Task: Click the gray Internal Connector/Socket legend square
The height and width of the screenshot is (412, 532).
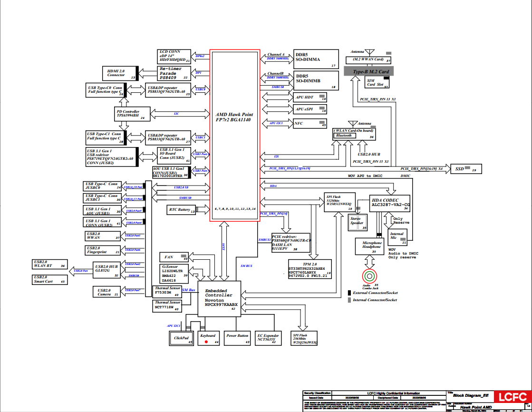Action: pos(349,300)
